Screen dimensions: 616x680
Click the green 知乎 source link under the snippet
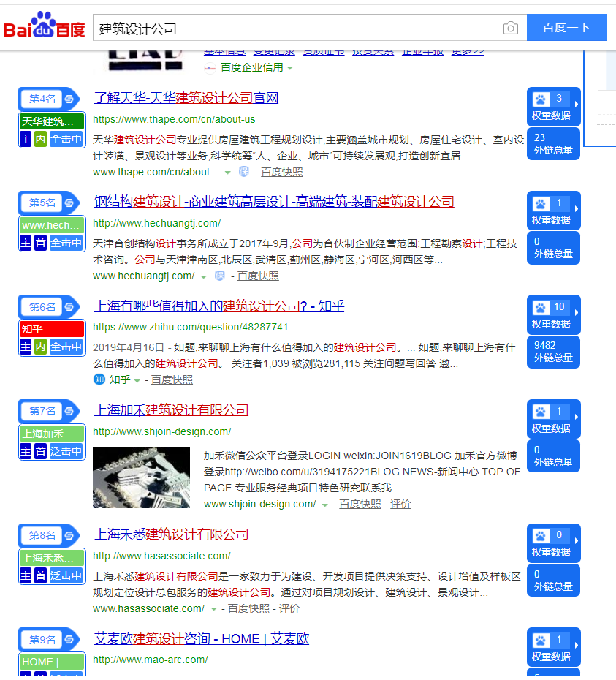[x=120, y=380]
